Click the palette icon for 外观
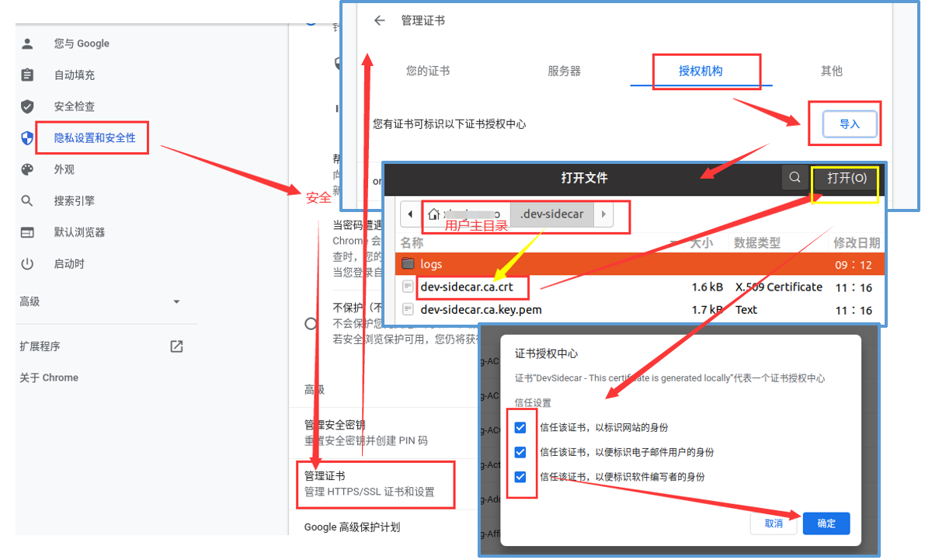The height and width of the screenshot is (560, 925). 27,169
